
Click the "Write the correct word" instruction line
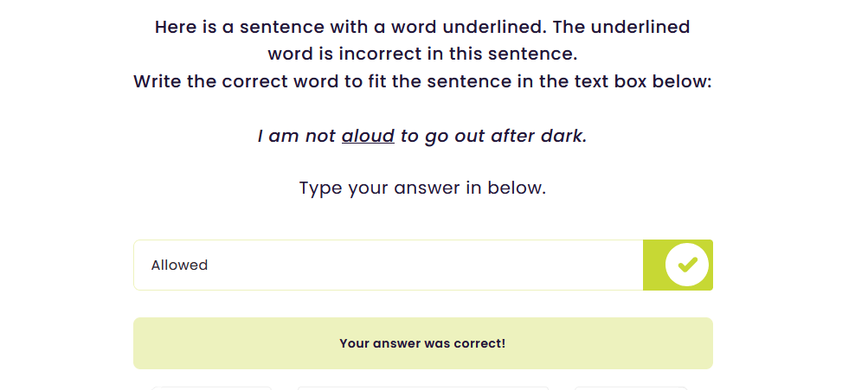pyautogui.click(x=422, y=82)
